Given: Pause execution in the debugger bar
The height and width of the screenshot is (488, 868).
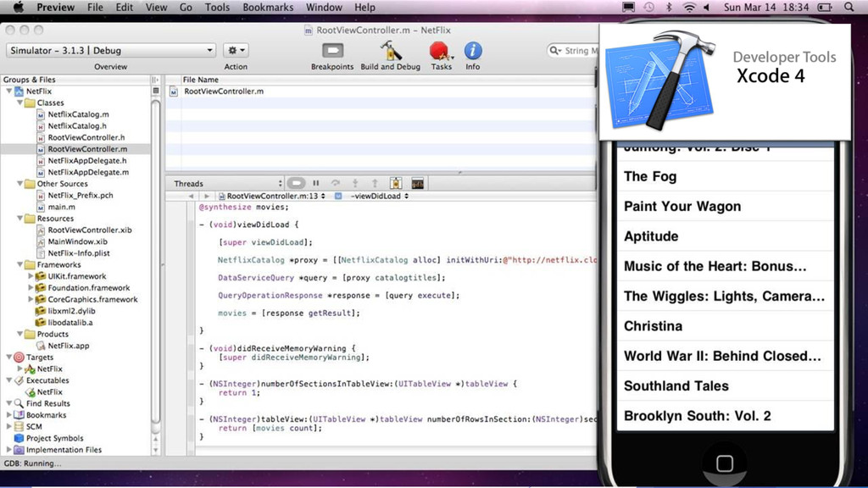Looking at the screenshot, I should coord(315,183).
